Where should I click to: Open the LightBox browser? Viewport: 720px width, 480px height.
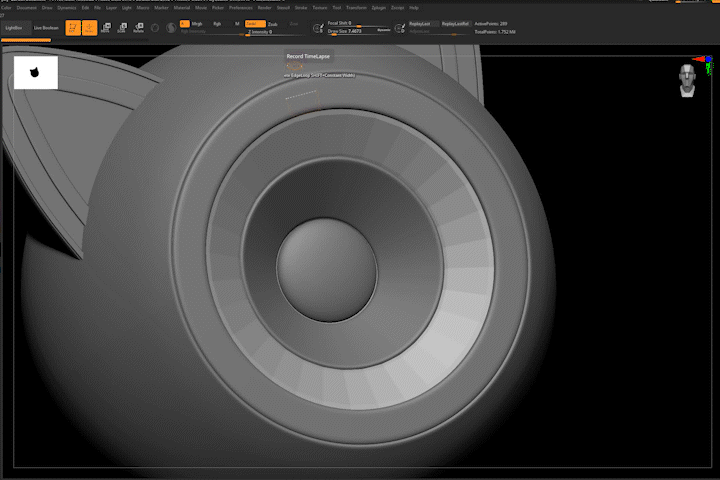click(x=14, y=28)
